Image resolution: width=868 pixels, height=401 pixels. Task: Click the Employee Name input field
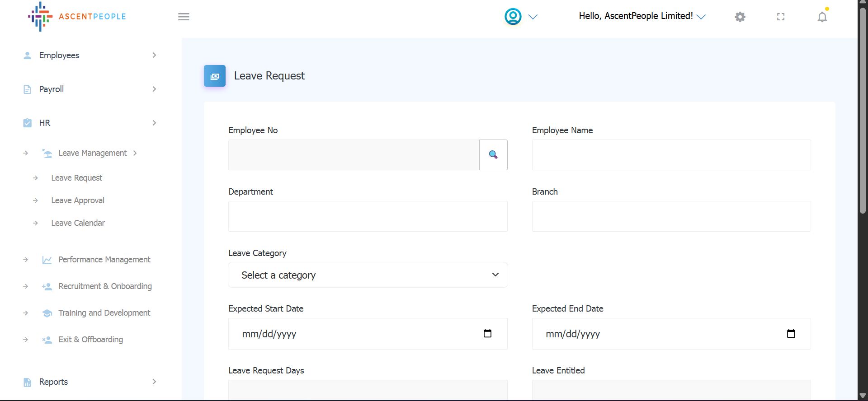click(671, 155)
